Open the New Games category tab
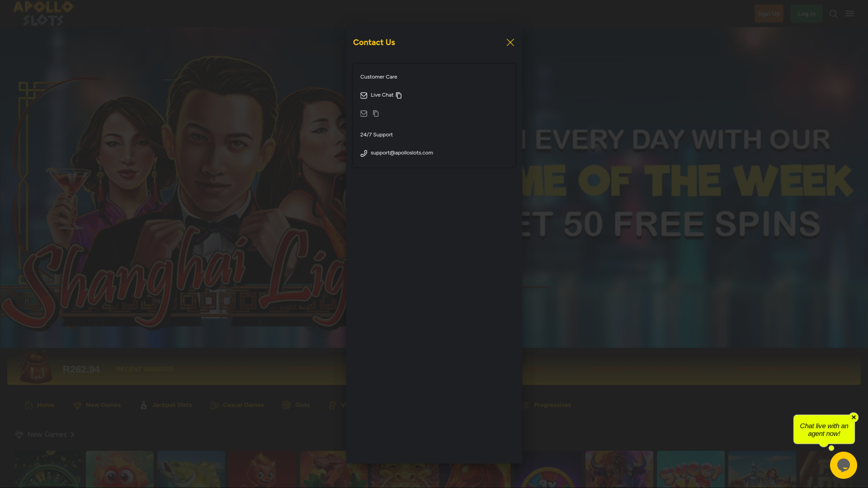Image resolution: width=868 pixels, height=488 pixels. point(97,405)
